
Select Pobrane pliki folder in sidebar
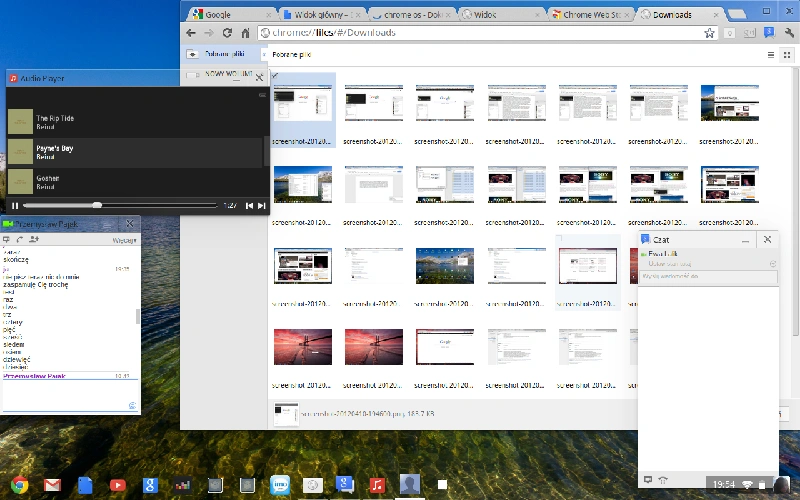[223, 54]
